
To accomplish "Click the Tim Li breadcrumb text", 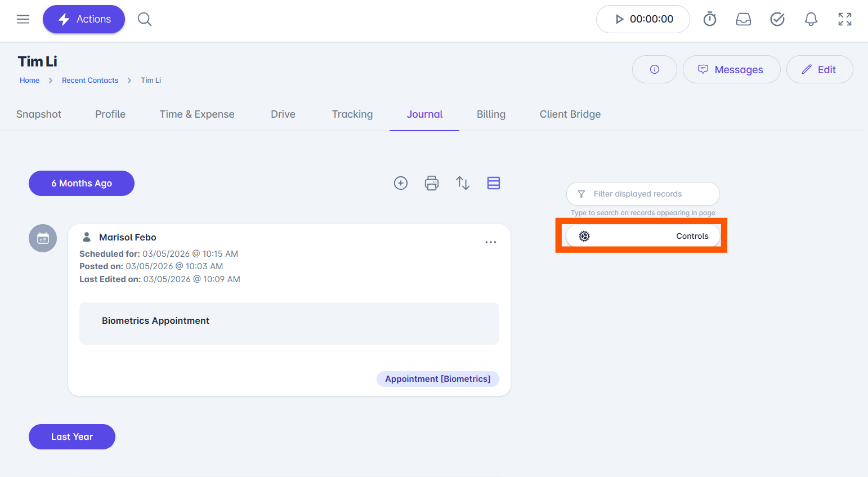I will point(151,80).
